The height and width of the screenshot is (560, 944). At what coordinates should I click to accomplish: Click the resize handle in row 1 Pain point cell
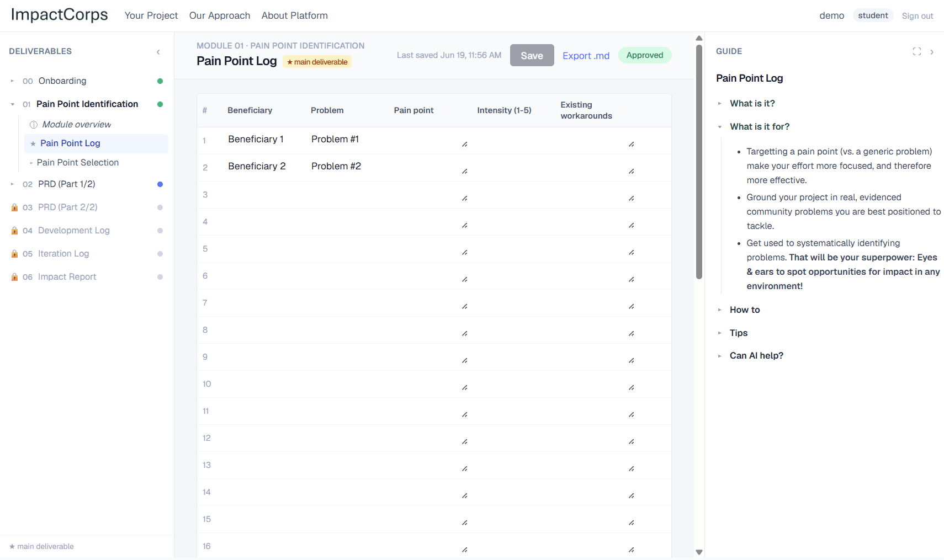point(465,145)
